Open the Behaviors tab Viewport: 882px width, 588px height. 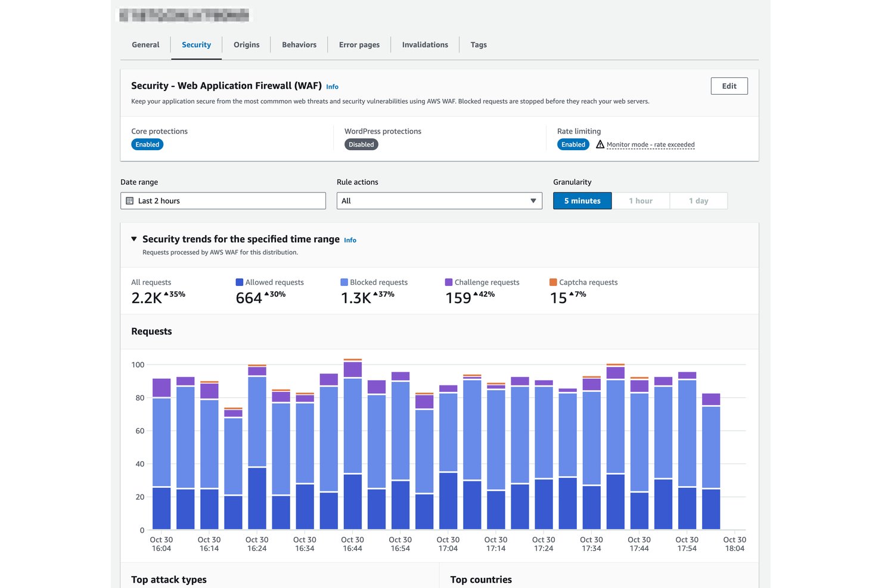pos(299,45)
